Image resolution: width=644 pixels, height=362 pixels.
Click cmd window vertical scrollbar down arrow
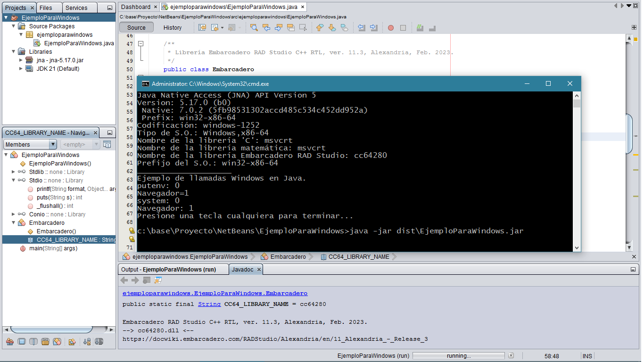click(577, 248)
